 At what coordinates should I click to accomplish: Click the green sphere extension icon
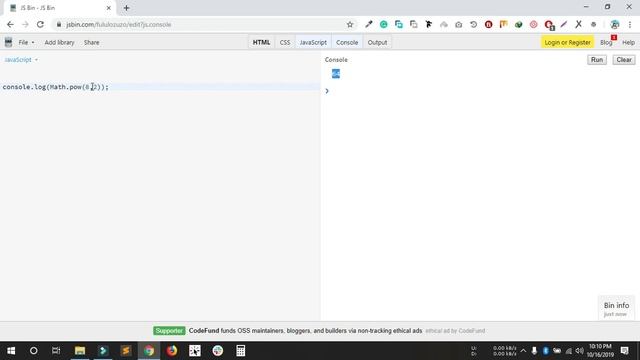(x=518, y=24)
